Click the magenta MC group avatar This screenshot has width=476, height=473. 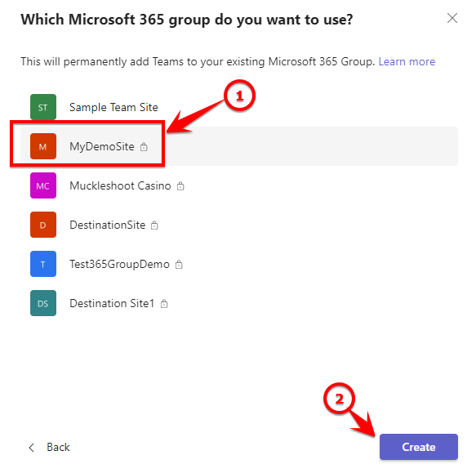click(43, 185)
